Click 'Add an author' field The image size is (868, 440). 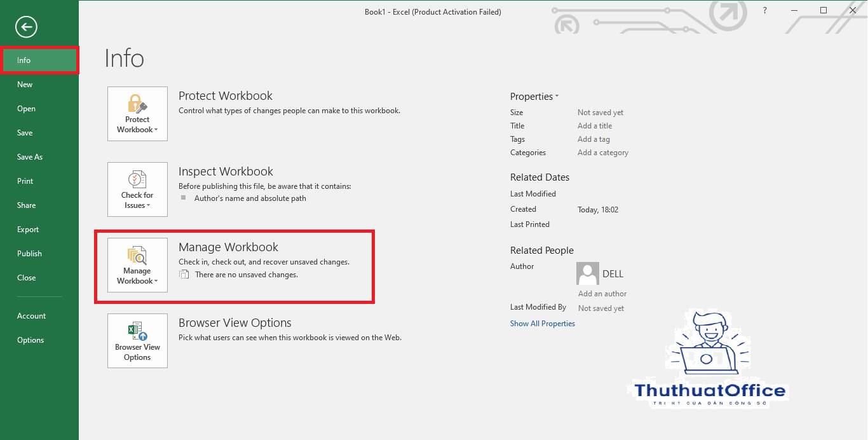click(602, 294)
